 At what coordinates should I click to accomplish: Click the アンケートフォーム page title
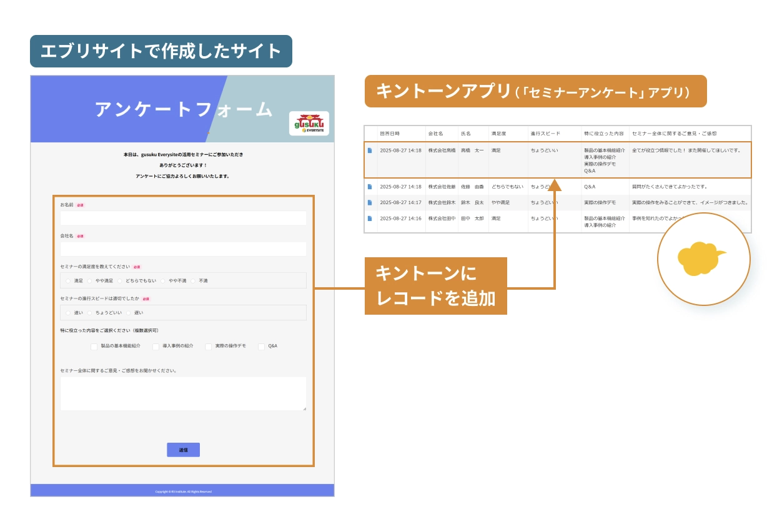coord(184,109)
